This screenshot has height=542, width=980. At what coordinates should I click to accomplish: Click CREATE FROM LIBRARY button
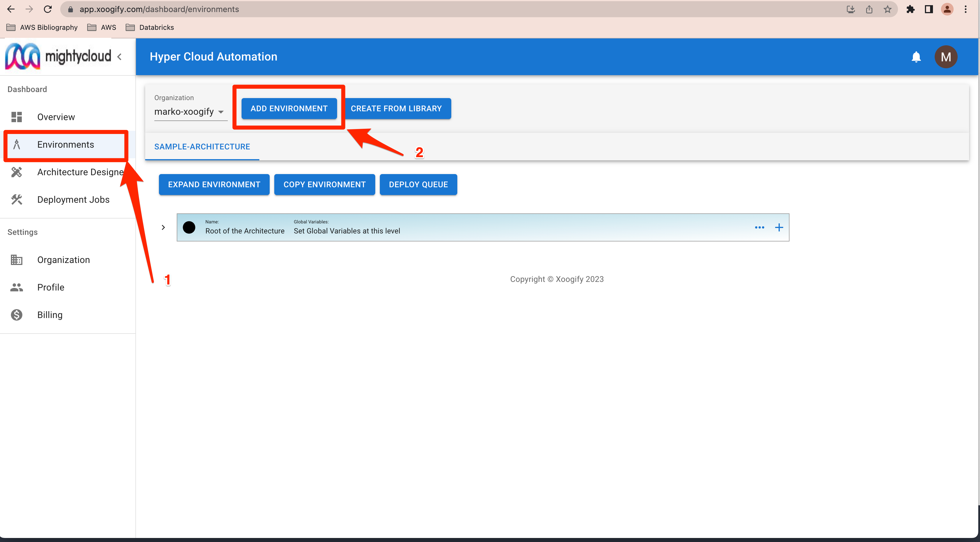point(396,108)
